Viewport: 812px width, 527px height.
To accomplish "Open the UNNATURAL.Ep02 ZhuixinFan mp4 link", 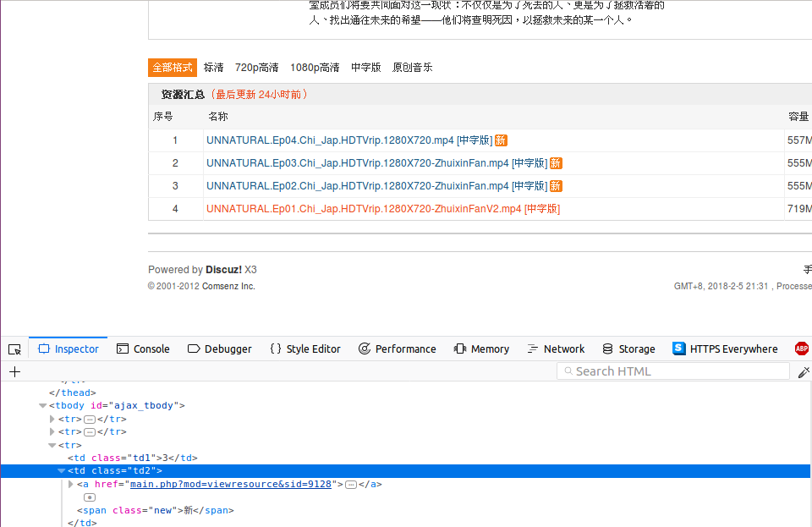I will click(x=377, y=186).
